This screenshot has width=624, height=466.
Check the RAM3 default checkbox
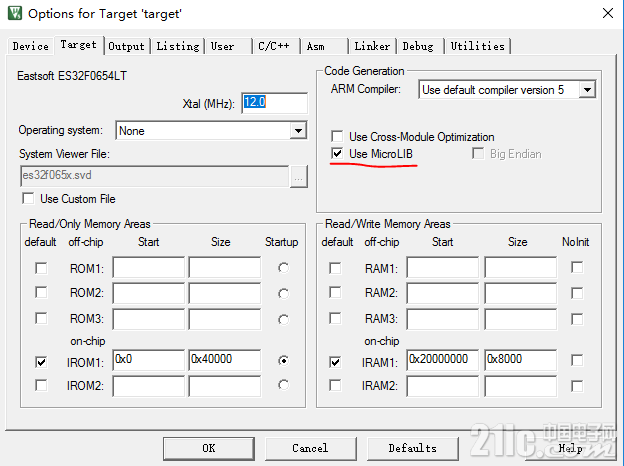point(335,318)
